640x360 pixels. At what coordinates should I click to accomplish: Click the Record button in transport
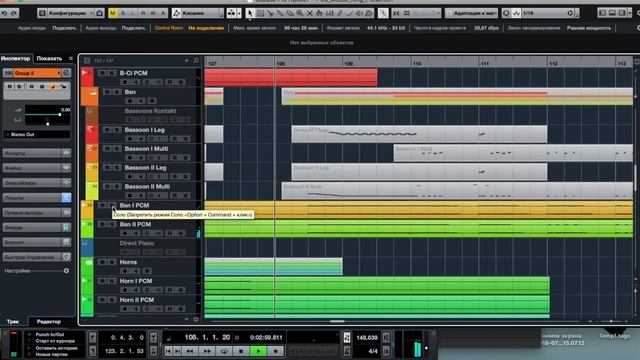276,351
